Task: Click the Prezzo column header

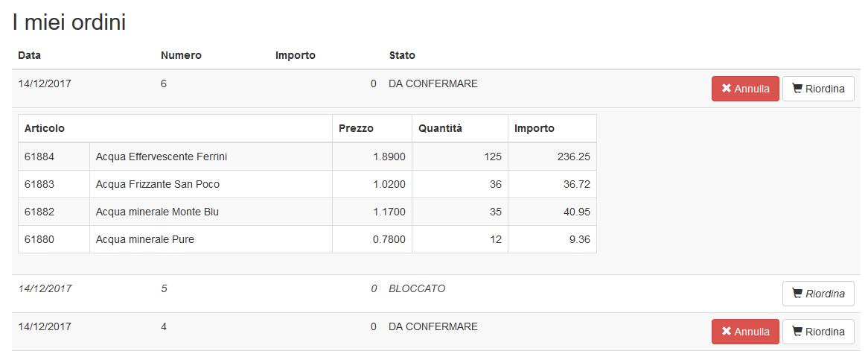Action: 356,128
